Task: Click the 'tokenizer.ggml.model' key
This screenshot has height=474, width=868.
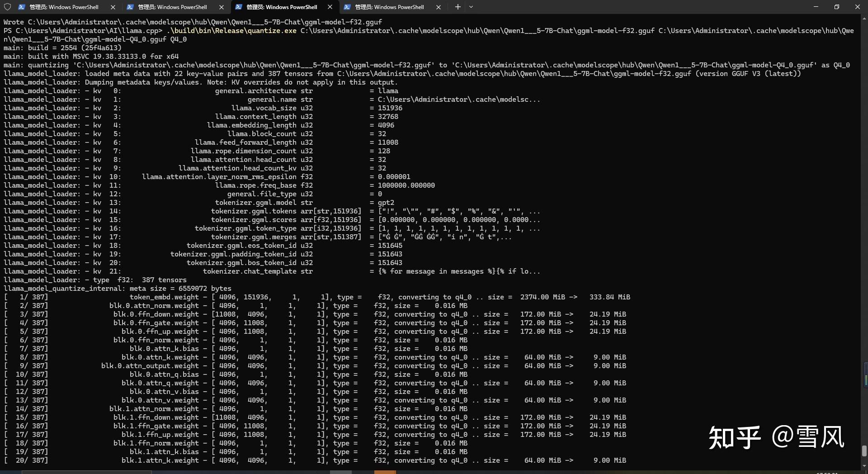Action: [x=256, y=203]
